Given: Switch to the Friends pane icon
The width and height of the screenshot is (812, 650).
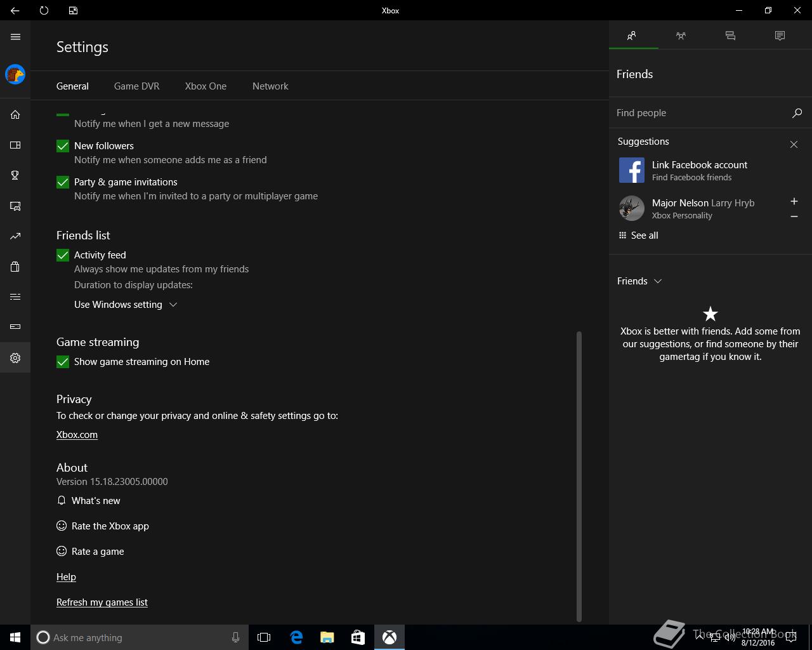Looking at the screenshot, I should point(632,36).
